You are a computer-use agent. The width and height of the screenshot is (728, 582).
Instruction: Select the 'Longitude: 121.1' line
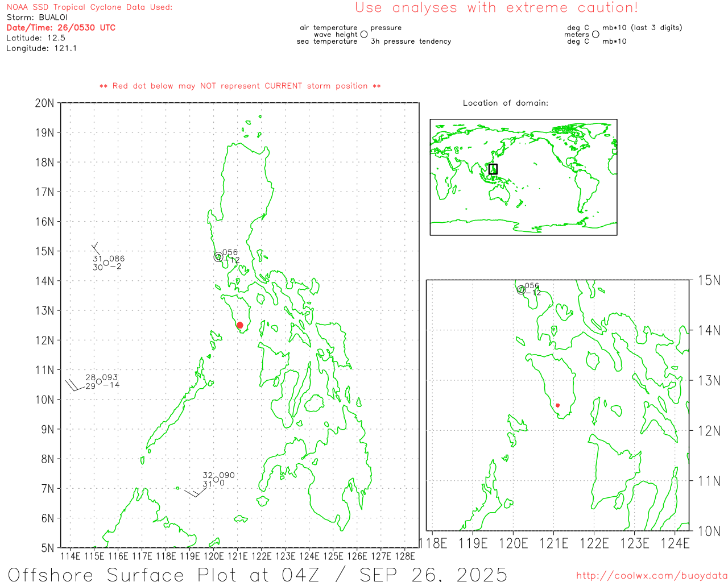(42, 48)
